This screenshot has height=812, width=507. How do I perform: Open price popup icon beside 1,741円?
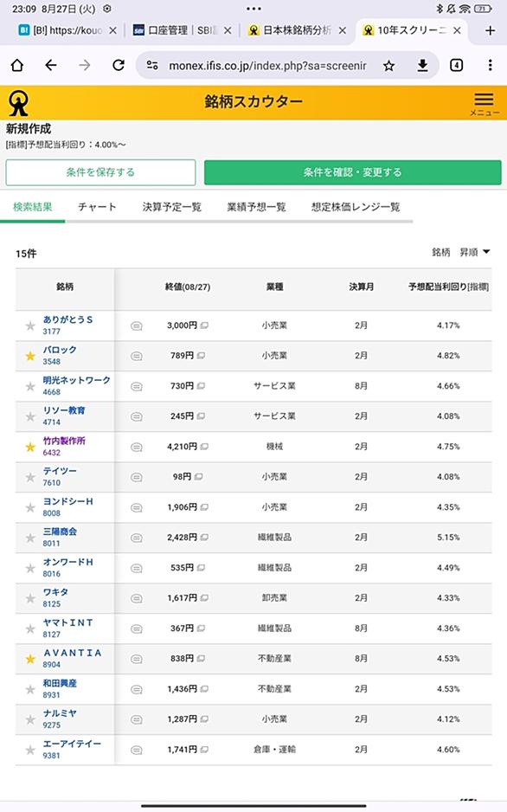point(204,750)
